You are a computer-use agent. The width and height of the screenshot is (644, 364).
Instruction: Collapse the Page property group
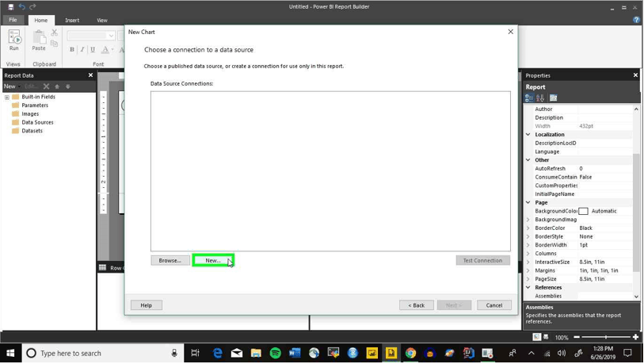coord(528,202)
